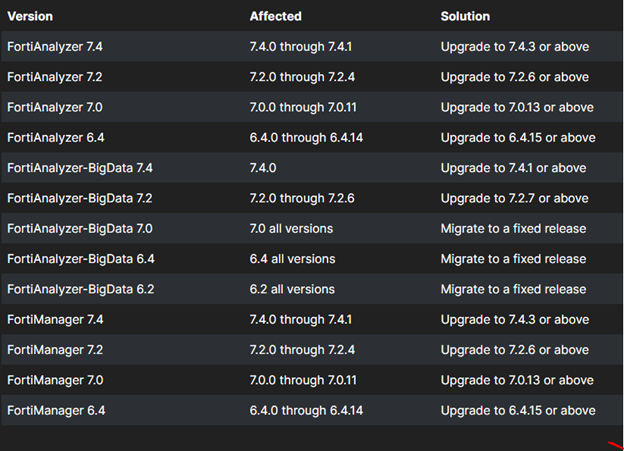Select Upgrade to 7.4.1 or above text
Viewport: 624px width, 451px height.
coord(513,168)
